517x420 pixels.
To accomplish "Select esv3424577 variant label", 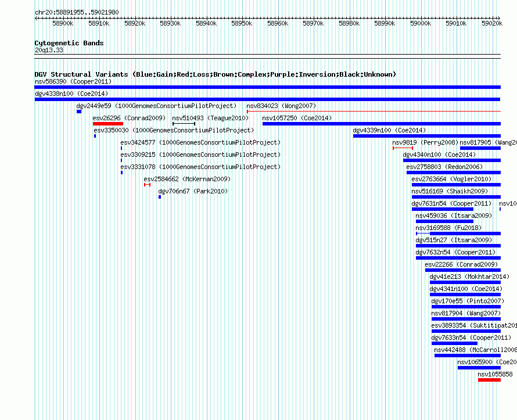I will 200,142.
